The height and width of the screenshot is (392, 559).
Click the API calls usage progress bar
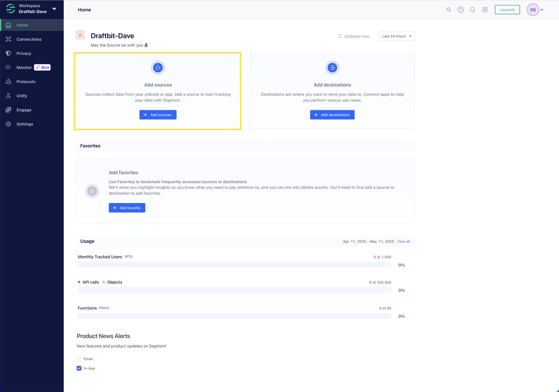pos(235,290)
